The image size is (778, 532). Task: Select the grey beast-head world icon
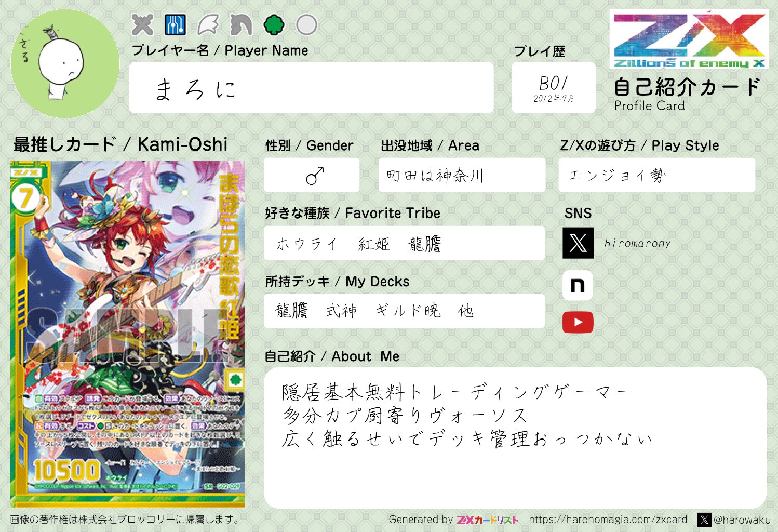(x=241, y=24)
